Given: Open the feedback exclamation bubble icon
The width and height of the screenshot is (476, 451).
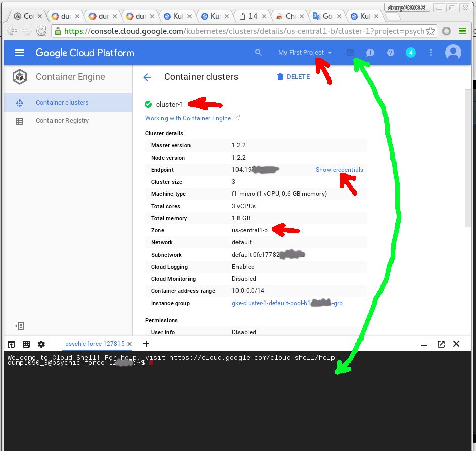Looking at the screenshot, I should tap(370, 53).
